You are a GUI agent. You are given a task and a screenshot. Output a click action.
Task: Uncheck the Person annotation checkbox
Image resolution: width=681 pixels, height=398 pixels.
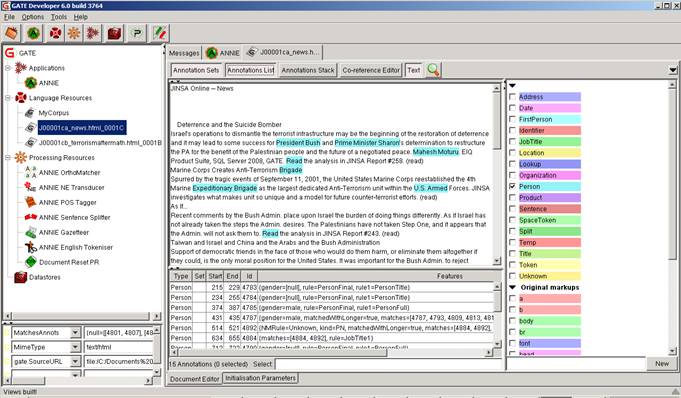[x=512, y=186]
